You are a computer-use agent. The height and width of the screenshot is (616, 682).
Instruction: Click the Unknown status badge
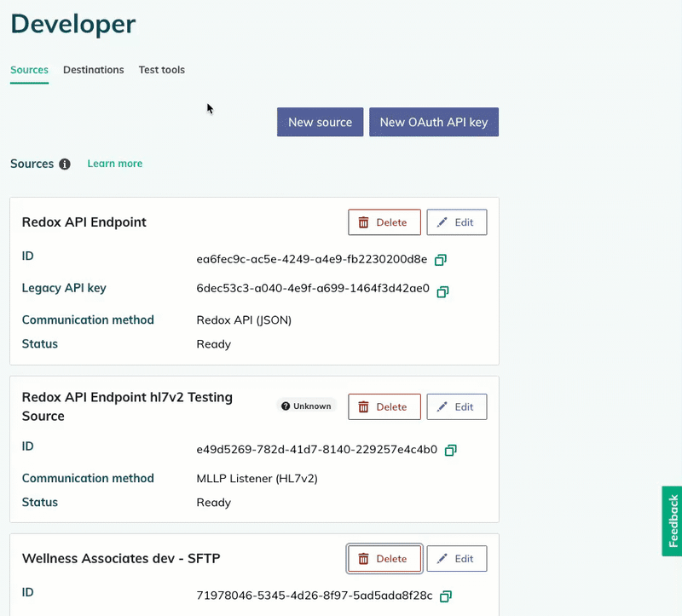(x=306, y=406)
